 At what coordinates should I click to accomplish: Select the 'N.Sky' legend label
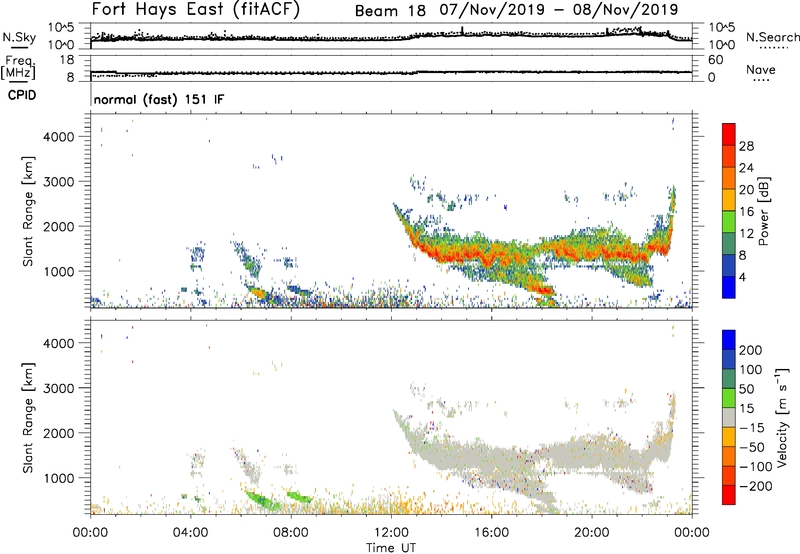19,37
